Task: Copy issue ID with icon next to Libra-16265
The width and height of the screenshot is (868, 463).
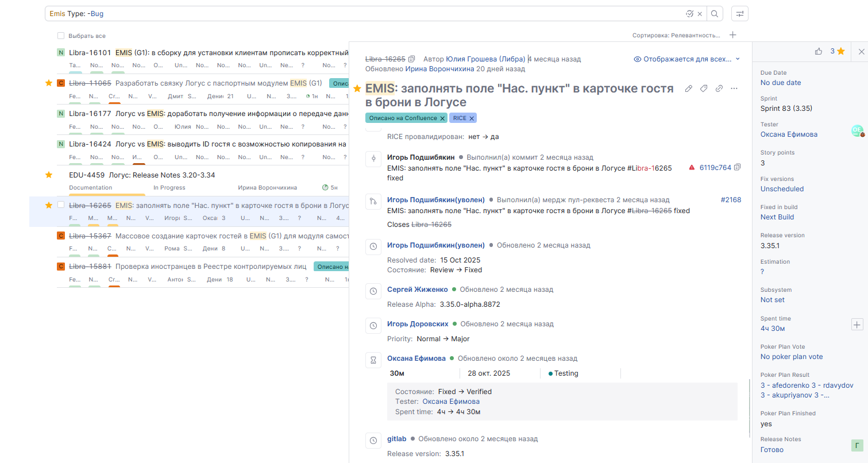Action: tap(411, 59)
